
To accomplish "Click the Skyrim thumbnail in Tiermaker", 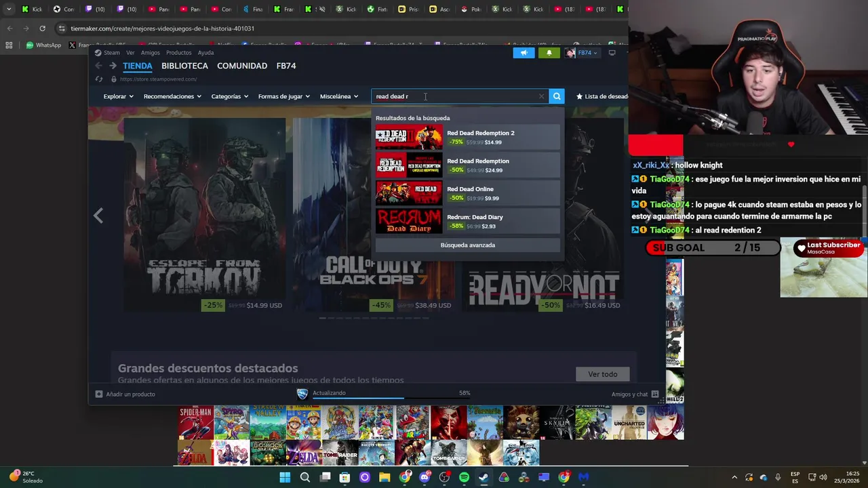I will point(557,422).
